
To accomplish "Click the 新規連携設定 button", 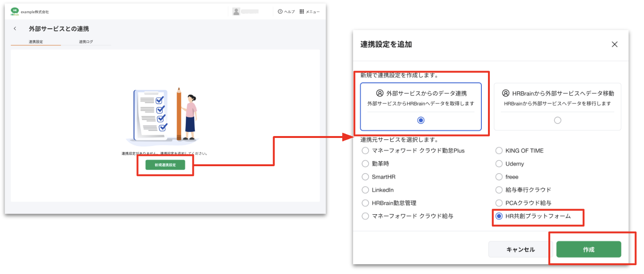I will [x=165, y=165].
